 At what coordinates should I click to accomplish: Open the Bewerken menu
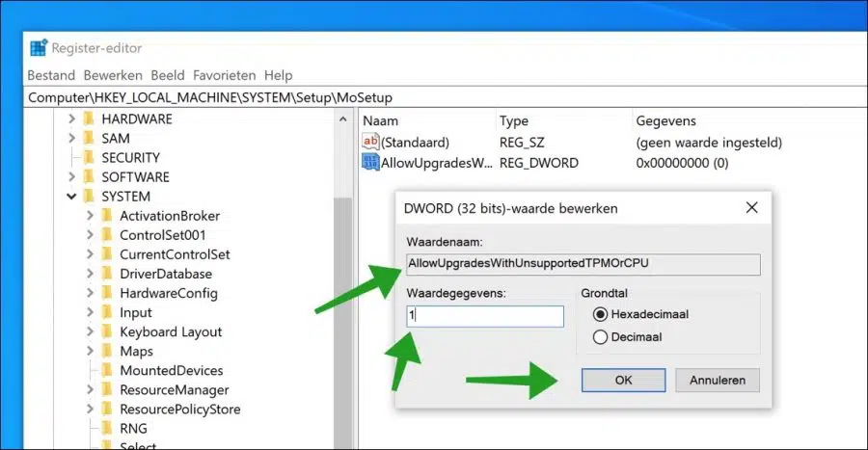(x=113, y=75)
